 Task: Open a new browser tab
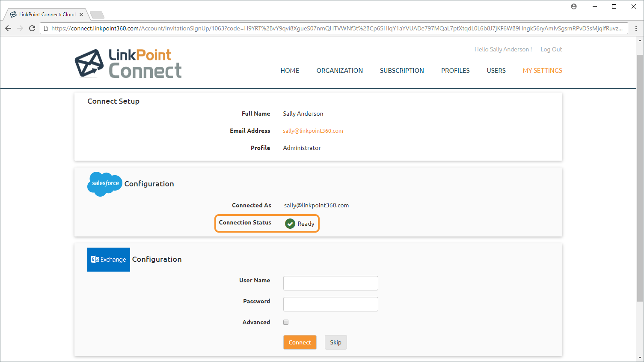(x=97, y=15)
